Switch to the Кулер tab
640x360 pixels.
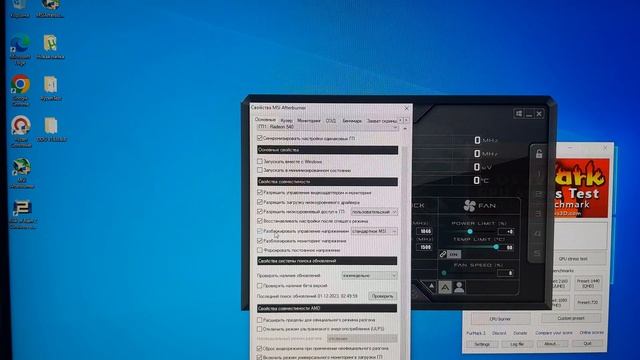pyautogui.click(x=287, y=120)
